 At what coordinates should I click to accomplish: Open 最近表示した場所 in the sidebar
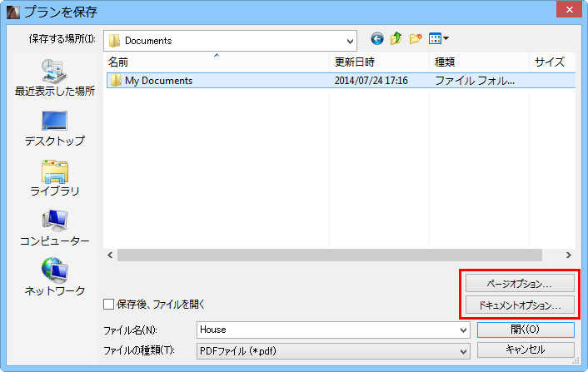(x=55, y=77)
